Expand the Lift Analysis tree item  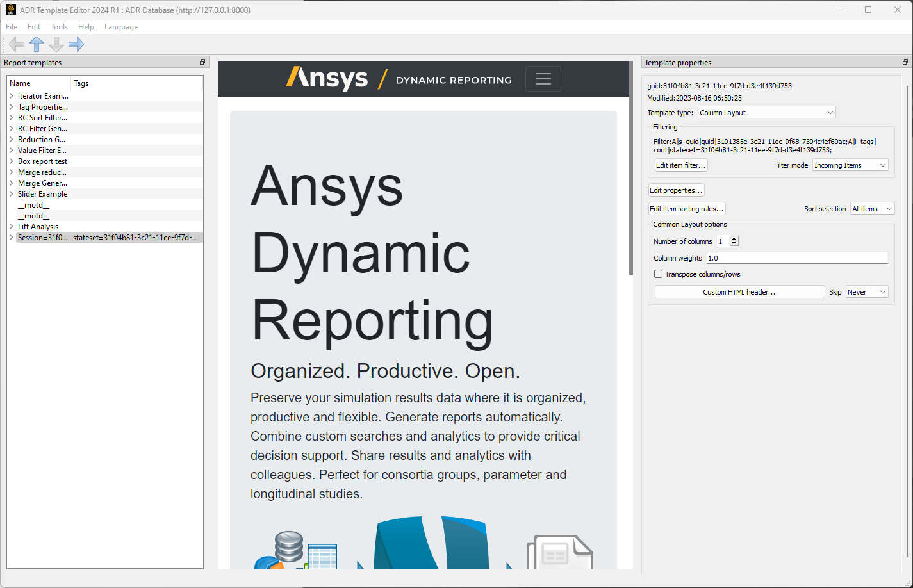pos(12,227)
